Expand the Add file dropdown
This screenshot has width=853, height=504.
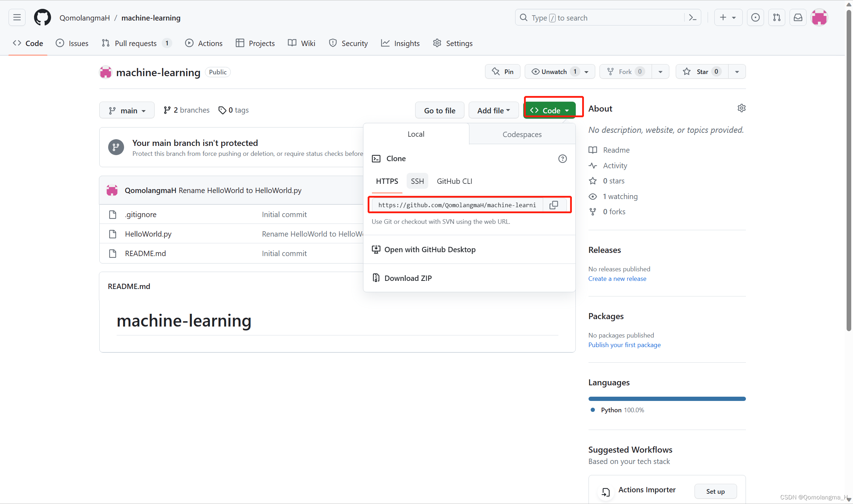click(494, 110)
